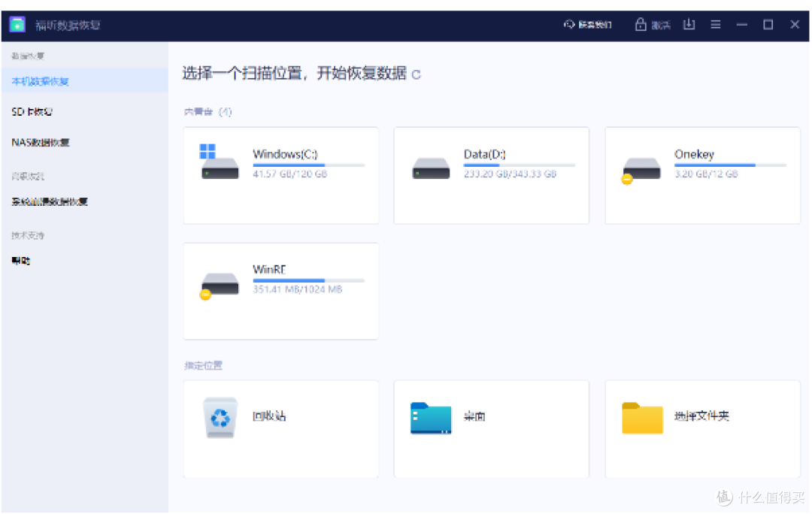Click the Windows(C:) drive name
Viewport: 812px width, 514px height.
point(285,154)
